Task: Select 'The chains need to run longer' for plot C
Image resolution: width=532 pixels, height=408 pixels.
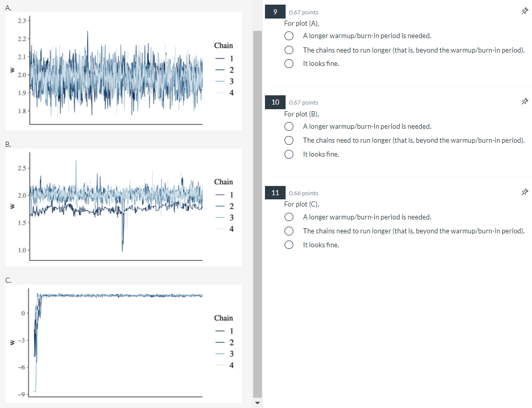Action: coord(289,231)
